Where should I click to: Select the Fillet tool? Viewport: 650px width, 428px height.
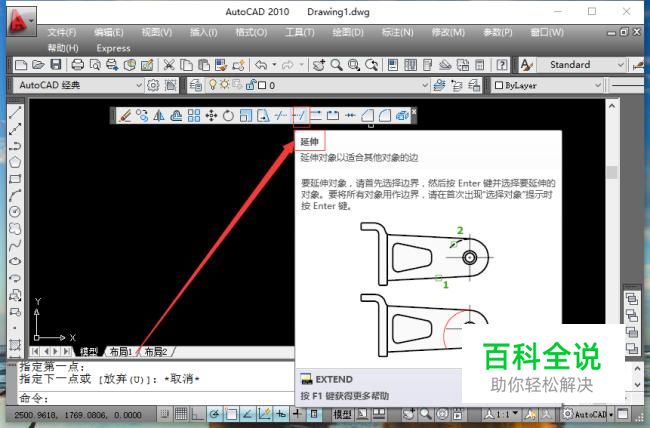385,115
